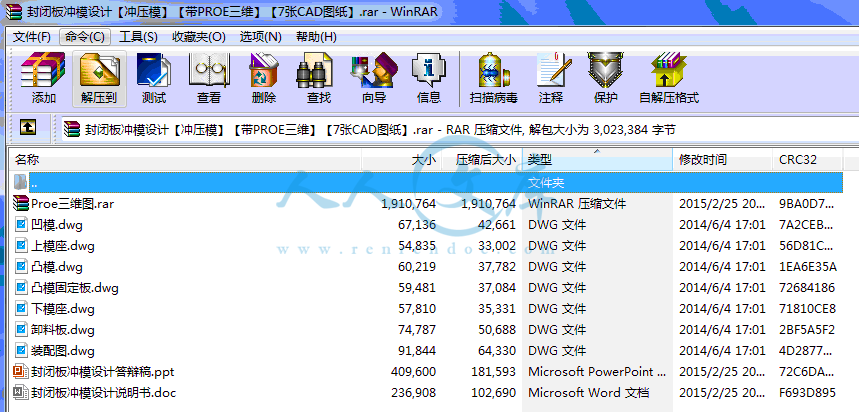Click the CRC32 value 1EA6E35A
This screenshot has width=859, height=412.
pyautogui.click(x=808, y=267)
